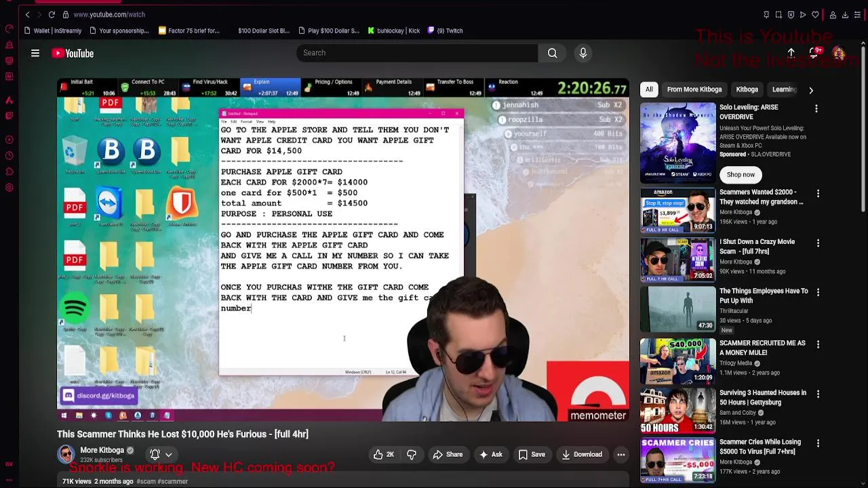Viewport: 868px width, 488px height.
Task: Like the video with thumbs up
Action: click(384, 455)
